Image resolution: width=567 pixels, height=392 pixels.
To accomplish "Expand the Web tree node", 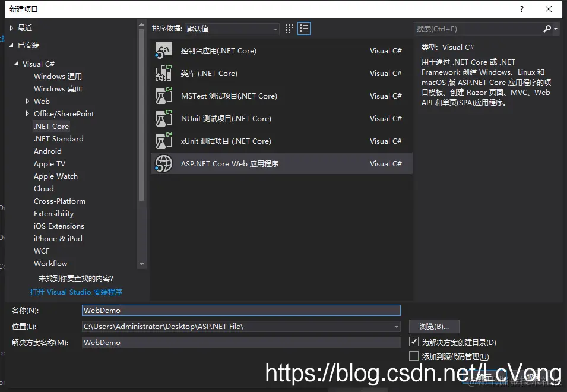I will [27, 101].
